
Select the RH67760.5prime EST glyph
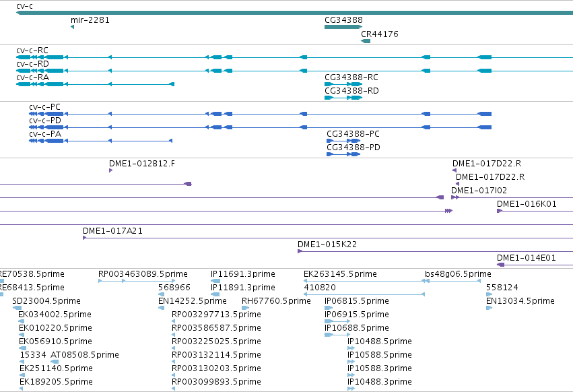coord(245,308)
